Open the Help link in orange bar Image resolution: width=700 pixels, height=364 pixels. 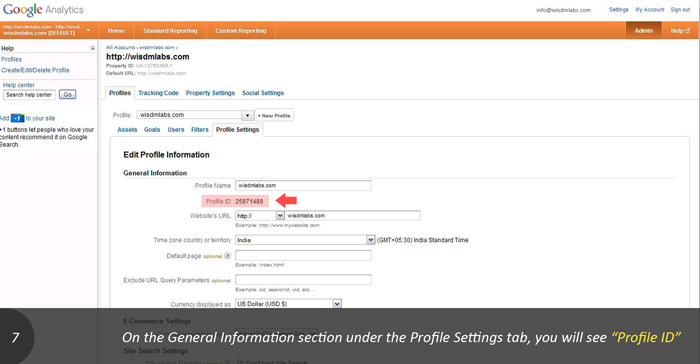680,31
